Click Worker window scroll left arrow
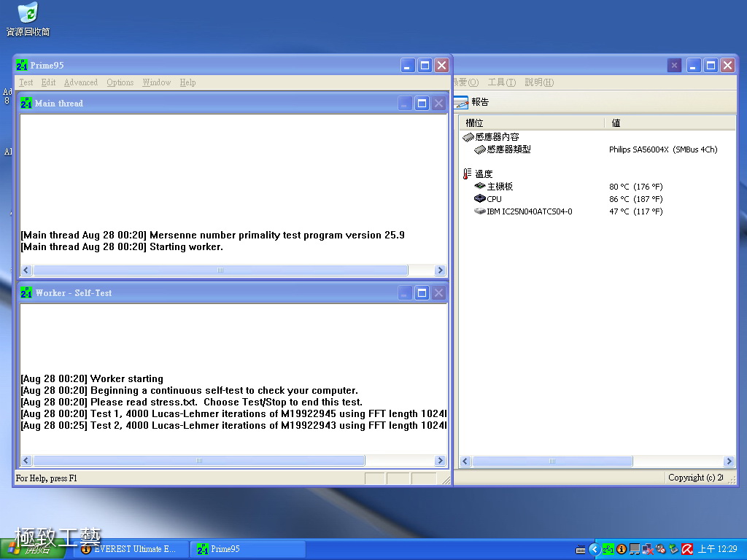747x560 pixels. pyautogui.click(x=26, y=461)
